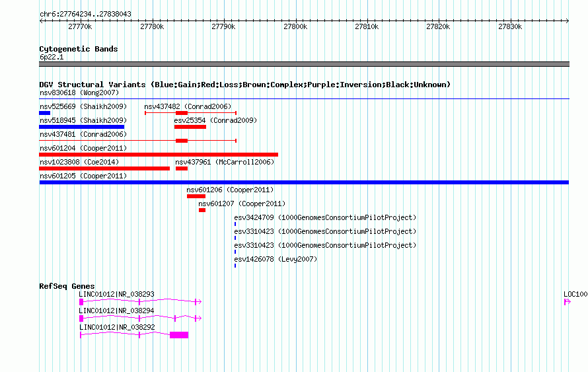This screenshot has height=372, width=588.
Task: Open nsv601205 (Cooper2011) label
Action: [x=83, y=176]
